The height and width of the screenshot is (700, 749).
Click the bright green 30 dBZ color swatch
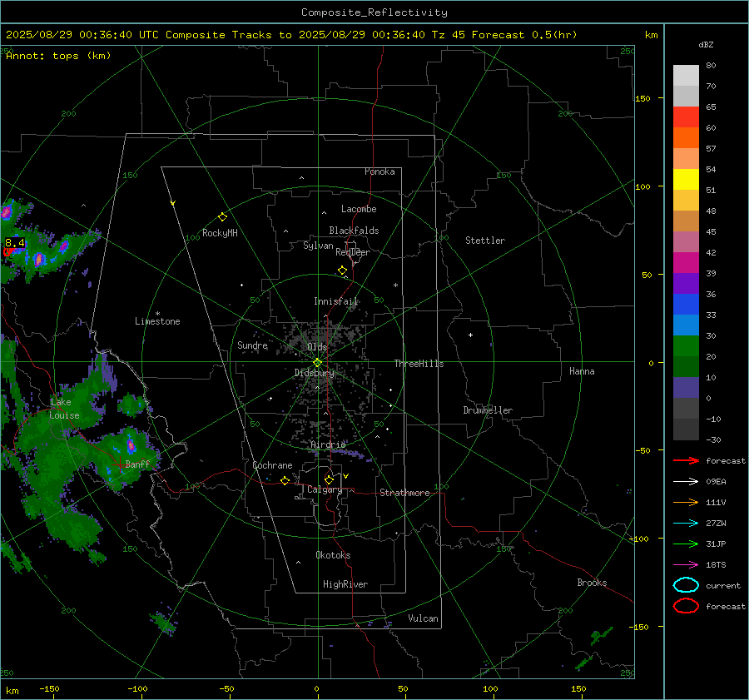coord(686,345)
